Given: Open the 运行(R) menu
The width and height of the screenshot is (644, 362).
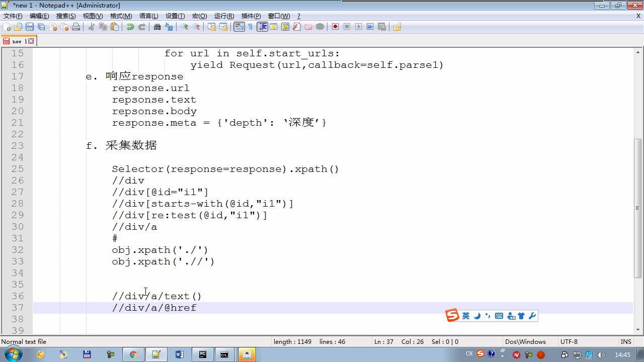Looking at the screenshot, I should coord(224,16).
